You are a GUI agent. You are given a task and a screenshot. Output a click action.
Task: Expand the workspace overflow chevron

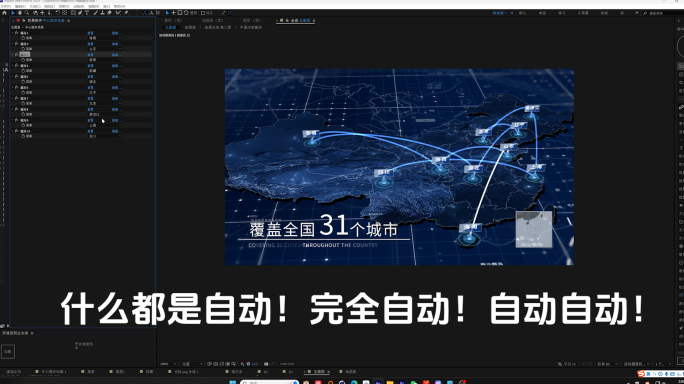pos(636,13)
